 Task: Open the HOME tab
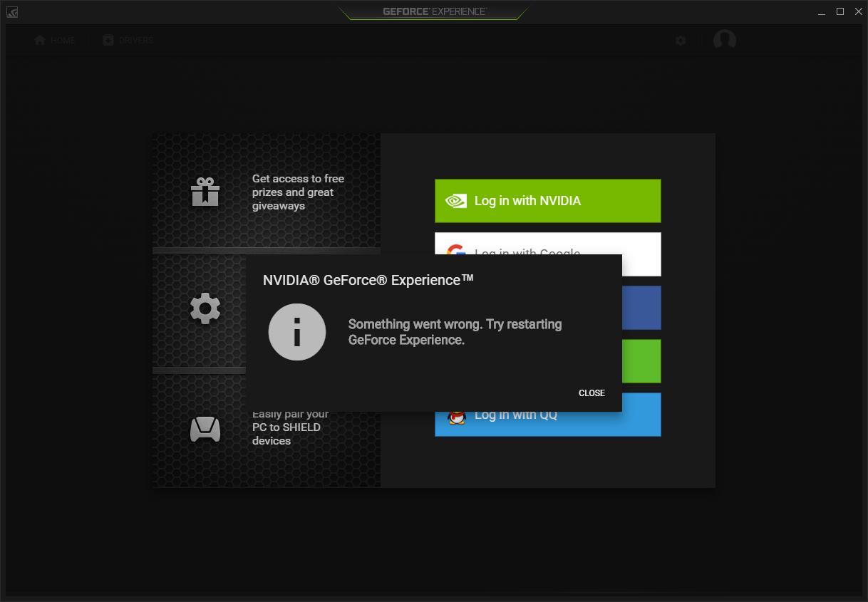(55, 41)
